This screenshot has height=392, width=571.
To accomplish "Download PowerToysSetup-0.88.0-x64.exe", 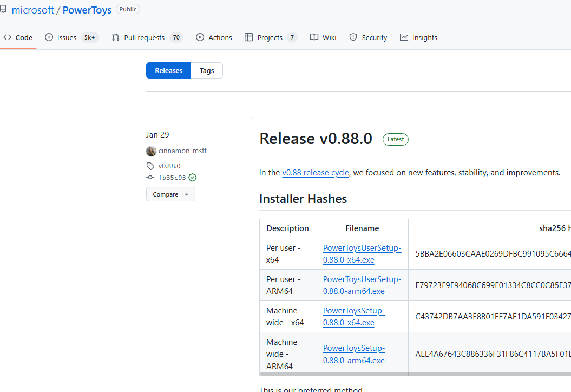I will 354,317.
